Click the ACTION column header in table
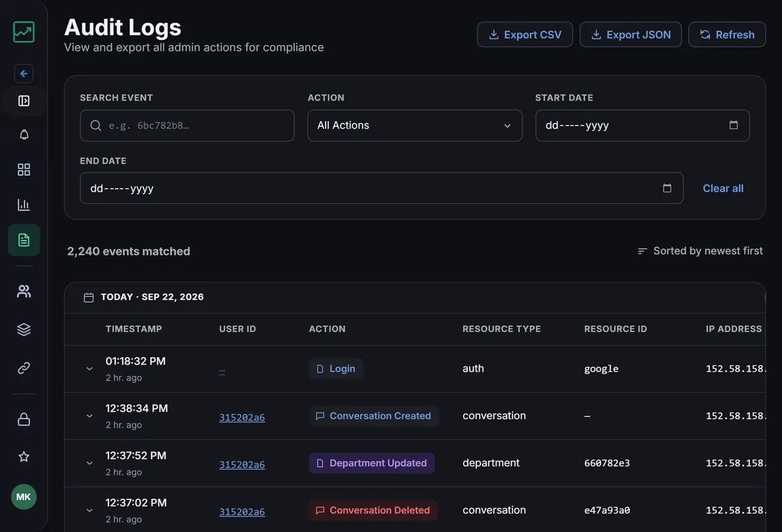This screenshot has width=782, height=532. tap(327, 329)
